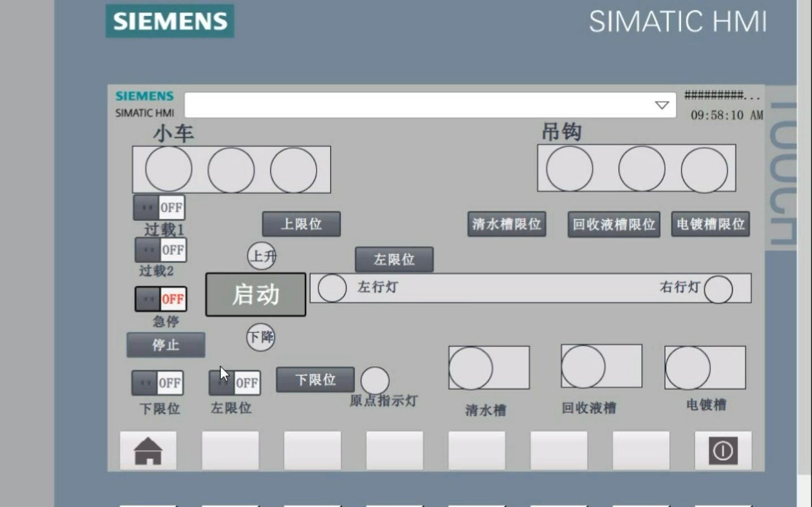Image resolution: width=812 pixels, height=507 pixels.
Task: Click the 原点指示灯 circle
Action: click(x=375, y=381)
